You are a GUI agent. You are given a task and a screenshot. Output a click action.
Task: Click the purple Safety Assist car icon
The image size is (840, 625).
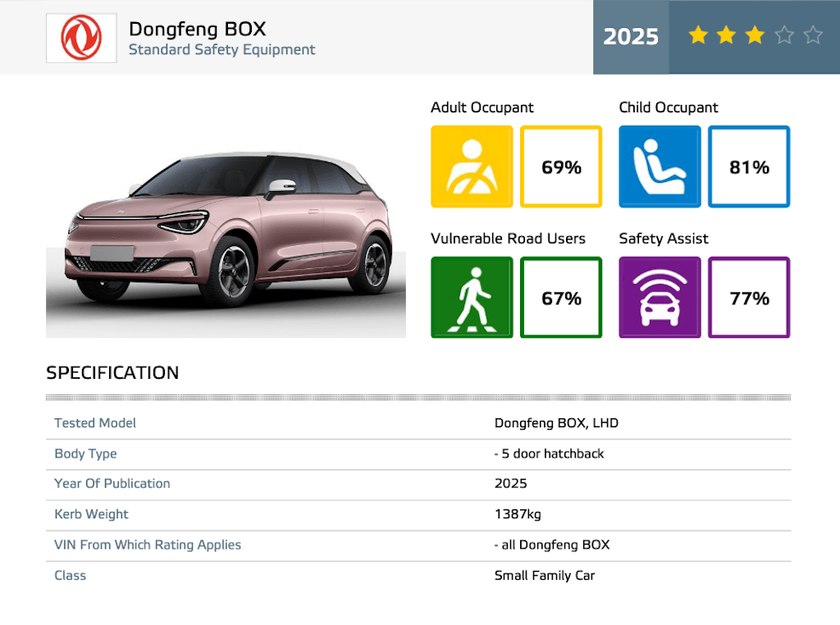[660, 297]
